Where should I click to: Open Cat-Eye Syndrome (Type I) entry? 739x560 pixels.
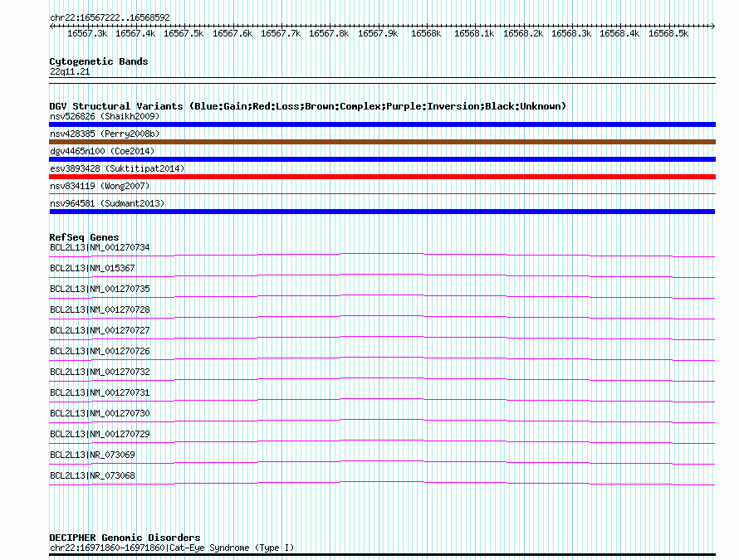pos(172,548)
